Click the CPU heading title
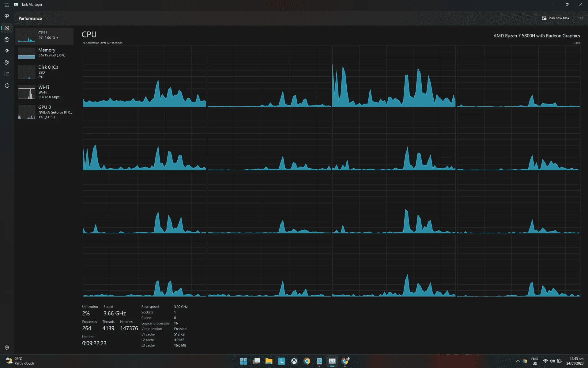 (x=89, y=34)
